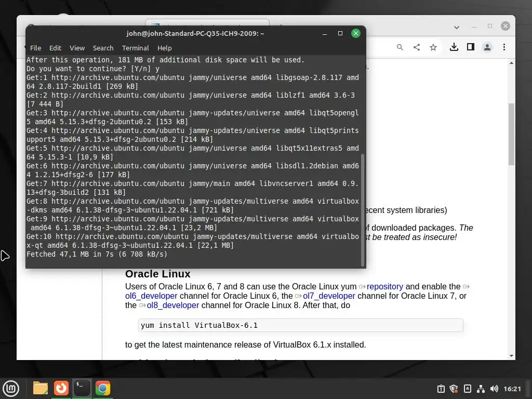The height and width of the screenshot is (399, 532).
Task: Open the ol7_developer link
Action: tap(329, 296)
